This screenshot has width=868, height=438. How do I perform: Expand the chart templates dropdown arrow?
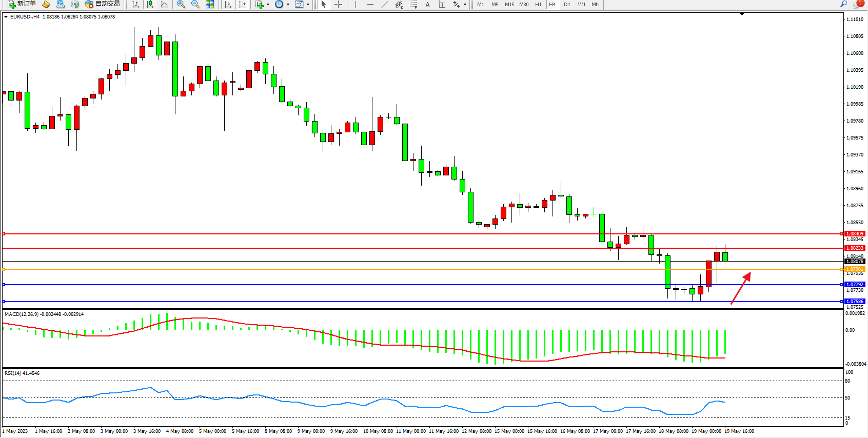[308, 4]
